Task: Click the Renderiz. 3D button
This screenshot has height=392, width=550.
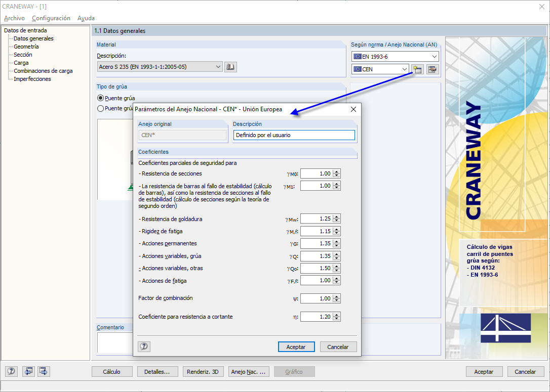Action: click(x=203, y=372)
